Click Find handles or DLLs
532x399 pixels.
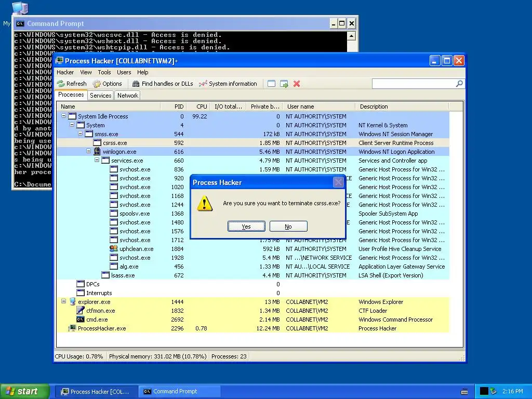(163, 84)
